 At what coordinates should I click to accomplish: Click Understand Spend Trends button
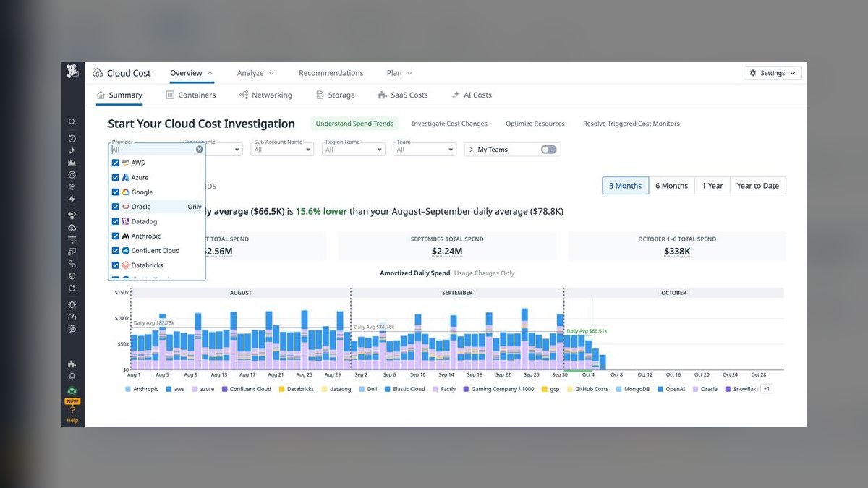[x=354, y=124]
